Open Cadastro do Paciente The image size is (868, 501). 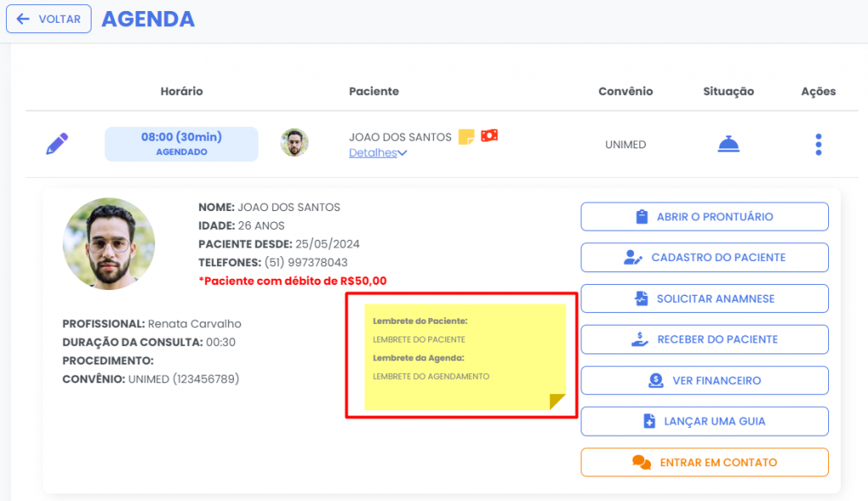704,257
